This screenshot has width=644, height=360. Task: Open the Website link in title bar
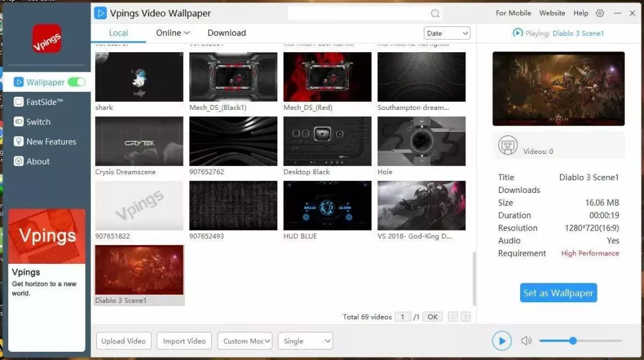coord(552,13)
